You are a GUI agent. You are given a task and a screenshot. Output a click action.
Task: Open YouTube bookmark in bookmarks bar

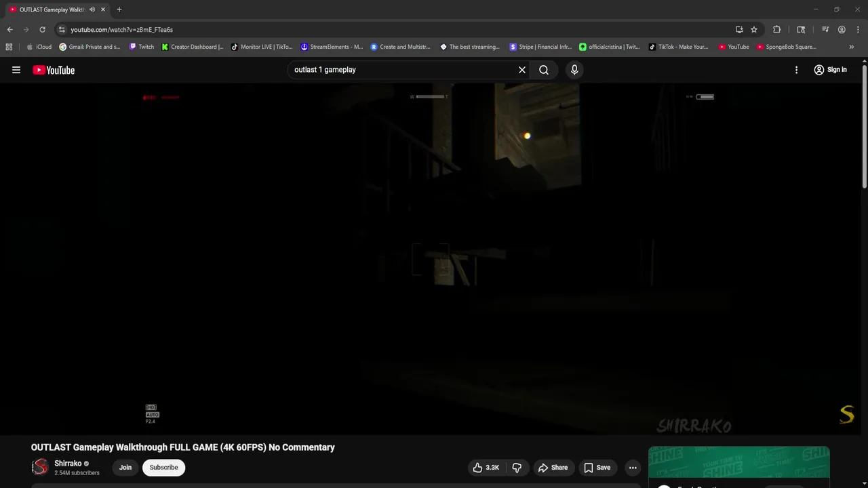coord(734,47)
